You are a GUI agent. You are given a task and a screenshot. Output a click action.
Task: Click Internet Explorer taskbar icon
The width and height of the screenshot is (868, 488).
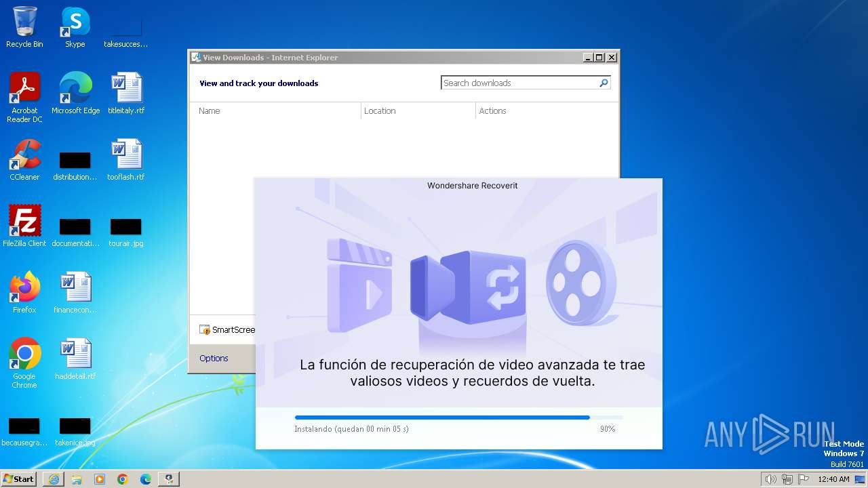(x=54, y=479)
